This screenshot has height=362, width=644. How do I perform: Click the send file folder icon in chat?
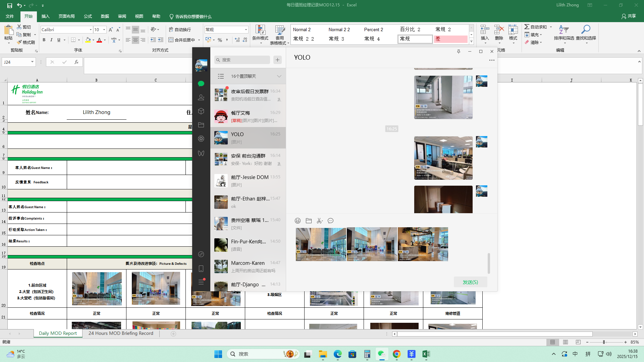click(x=309, y=221)
